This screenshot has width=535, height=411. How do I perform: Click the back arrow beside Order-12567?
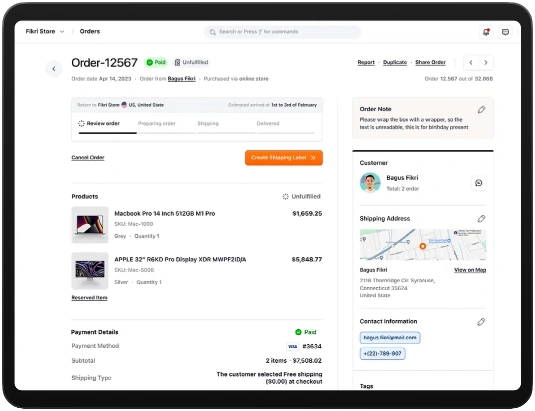(x=54, y=69)
